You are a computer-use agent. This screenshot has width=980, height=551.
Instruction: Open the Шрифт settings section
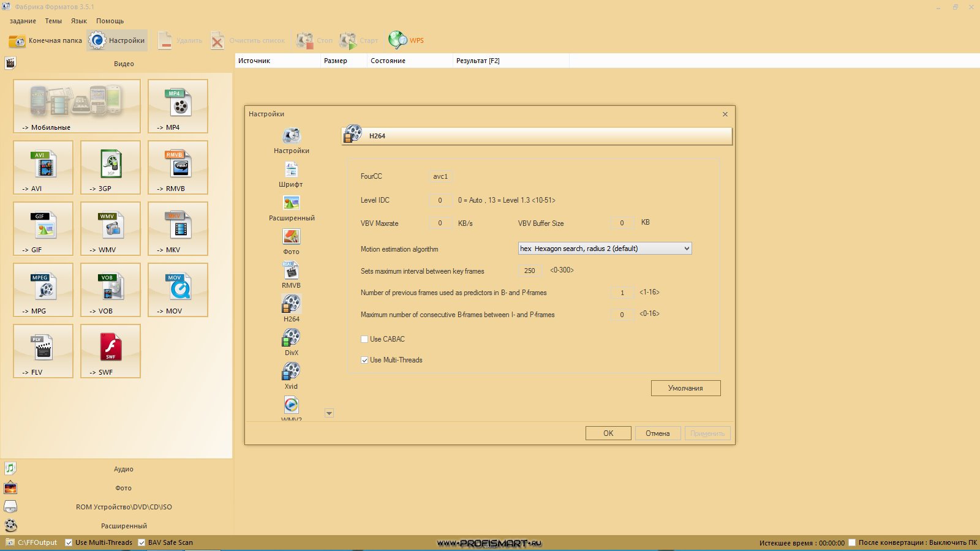291,174
